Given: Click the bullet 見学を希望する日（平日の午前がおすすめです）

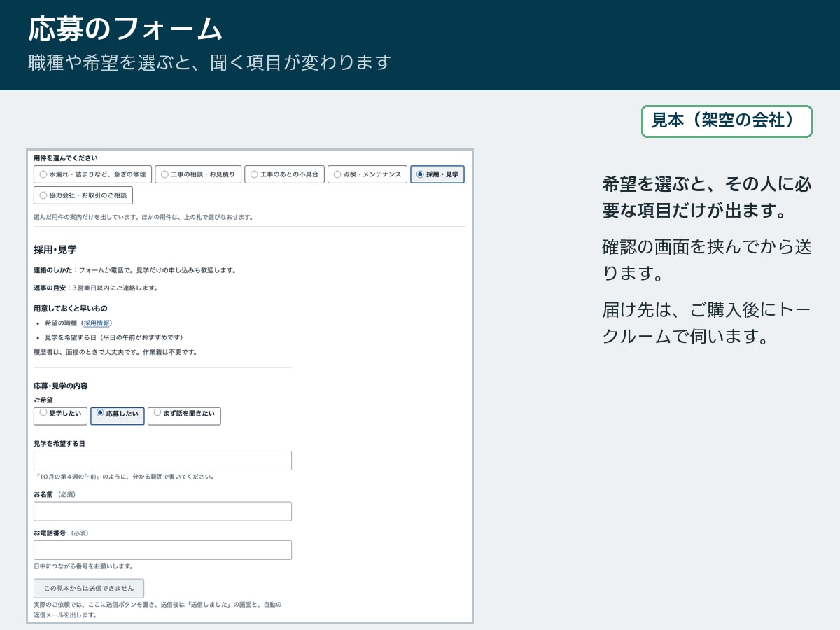Looking at the screenshot, I should [114, 337].
